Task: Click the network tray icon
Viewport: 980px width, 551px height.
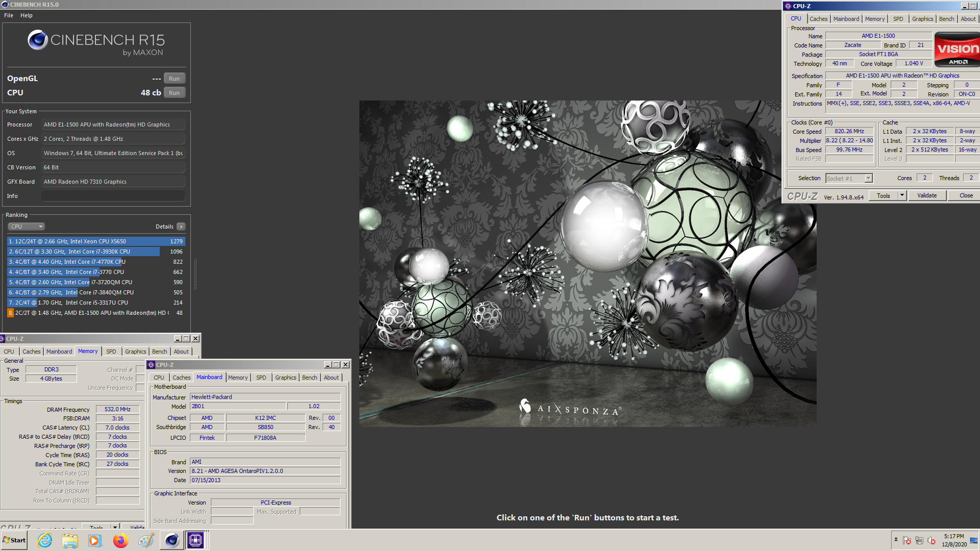Action: click(919, 540)
